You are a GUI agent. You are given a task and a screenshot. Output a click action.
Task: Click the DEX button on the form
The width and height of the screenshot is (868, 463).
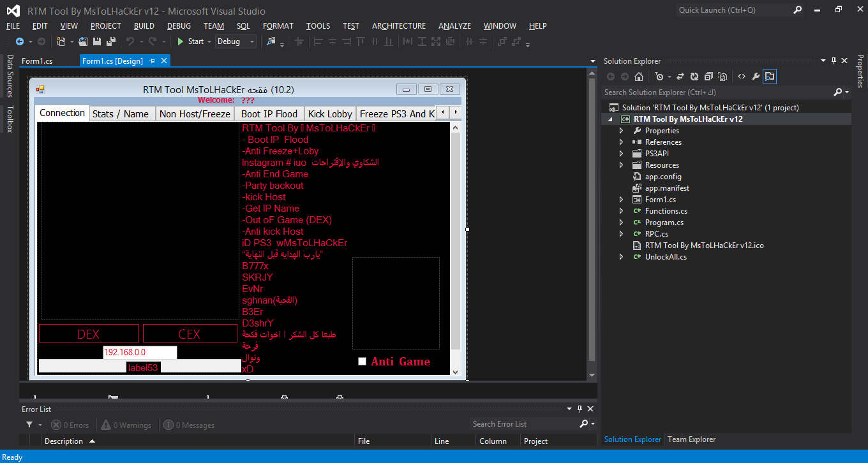click(x=89, y=334)
